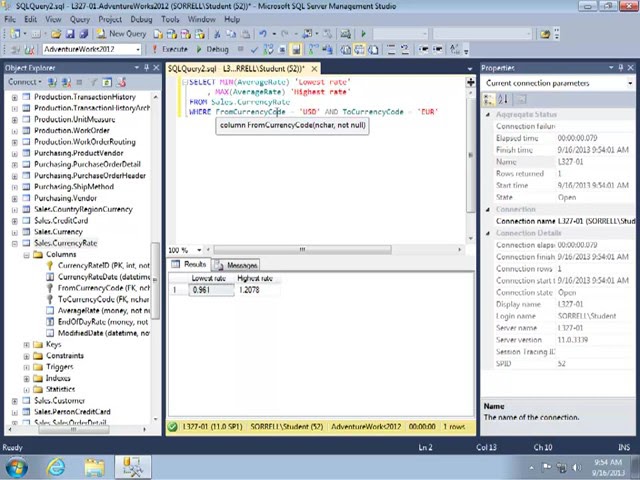Open the 100 % zoom dropdown
Viewport: 640px width, 480px height.
[199, 250]
